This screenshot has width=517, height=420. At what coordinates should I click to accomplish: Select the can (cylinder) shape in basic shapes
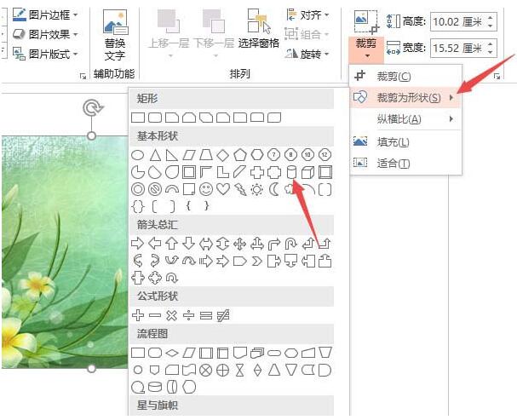tap(291, 172)
